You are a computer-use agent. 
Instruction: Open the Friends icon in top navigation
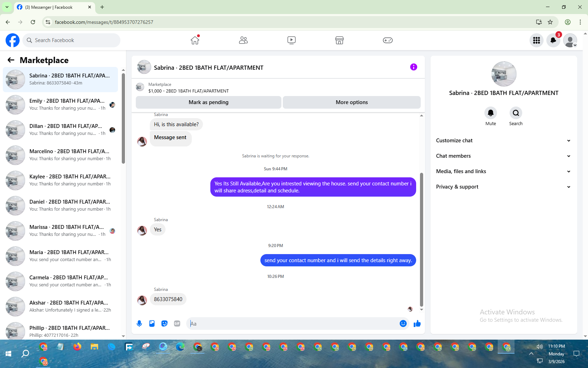[x=243, y=40]
